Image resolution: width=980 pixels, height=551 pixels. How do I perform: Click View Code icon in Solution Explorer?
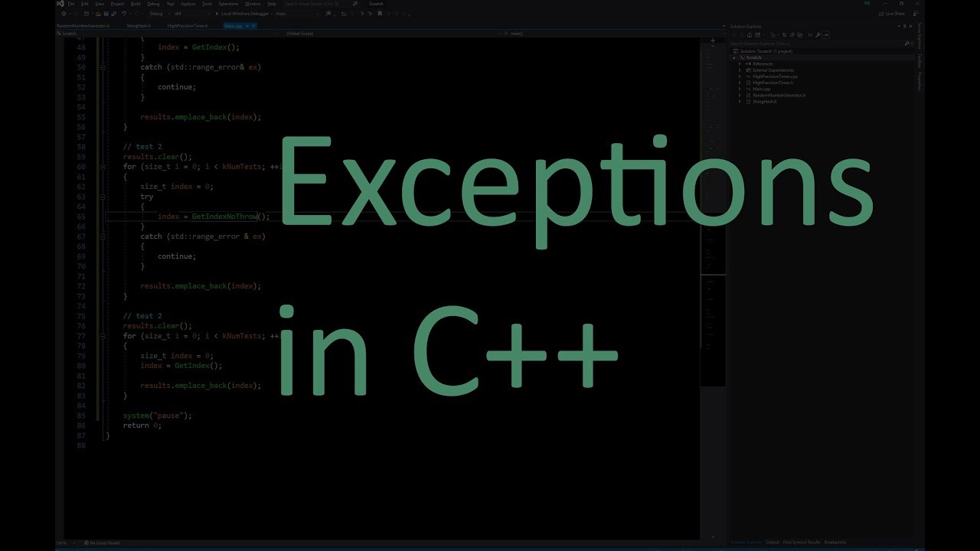[x=810, y=35]
